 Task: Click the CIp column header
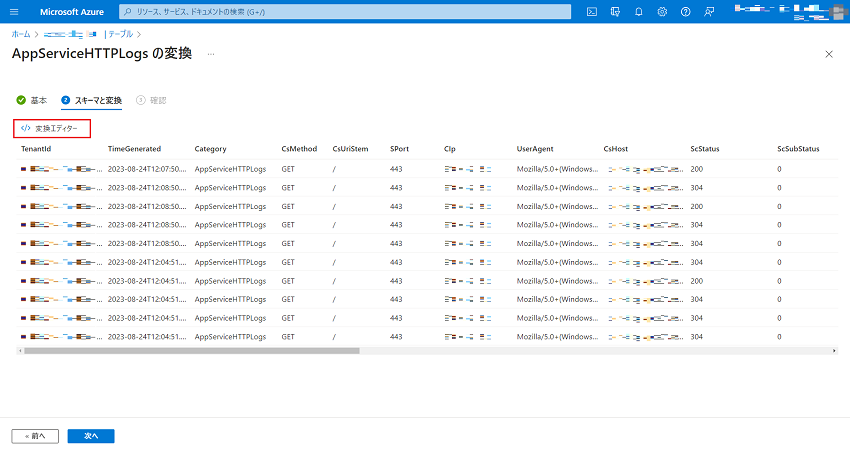click(x=449, y=149)
